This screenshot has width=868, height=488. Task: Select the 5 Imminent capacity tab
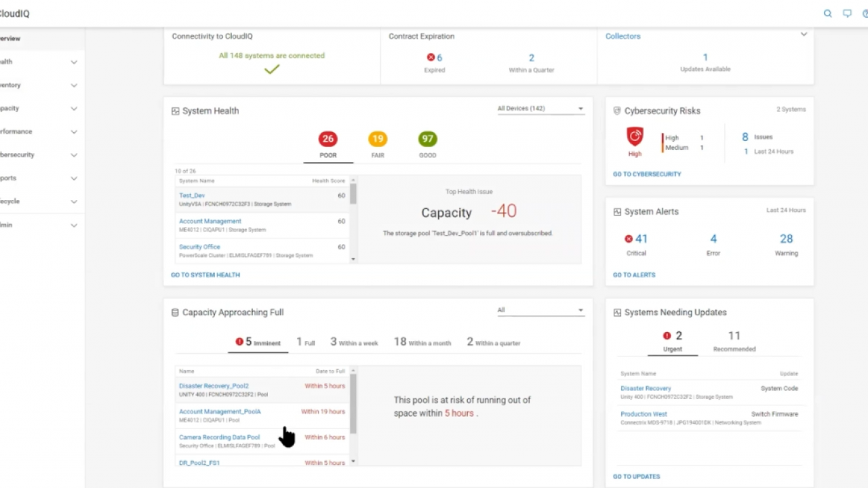258,342
